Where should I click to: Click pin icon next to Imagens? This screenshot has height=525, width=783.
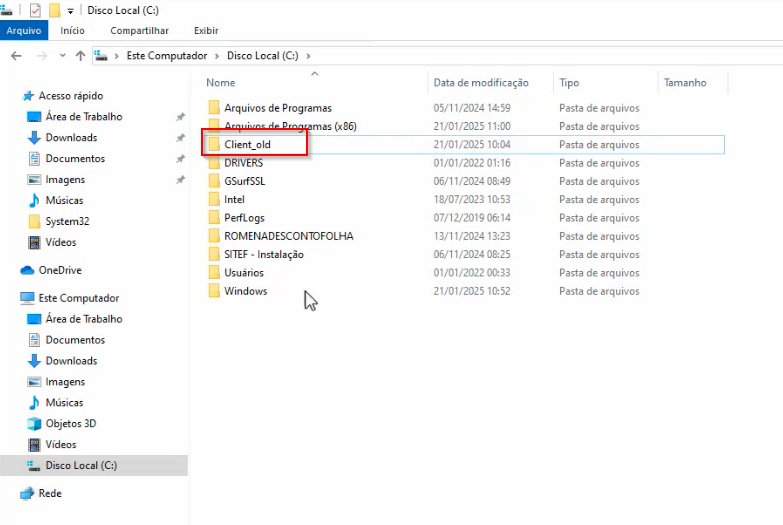point(180,180)
